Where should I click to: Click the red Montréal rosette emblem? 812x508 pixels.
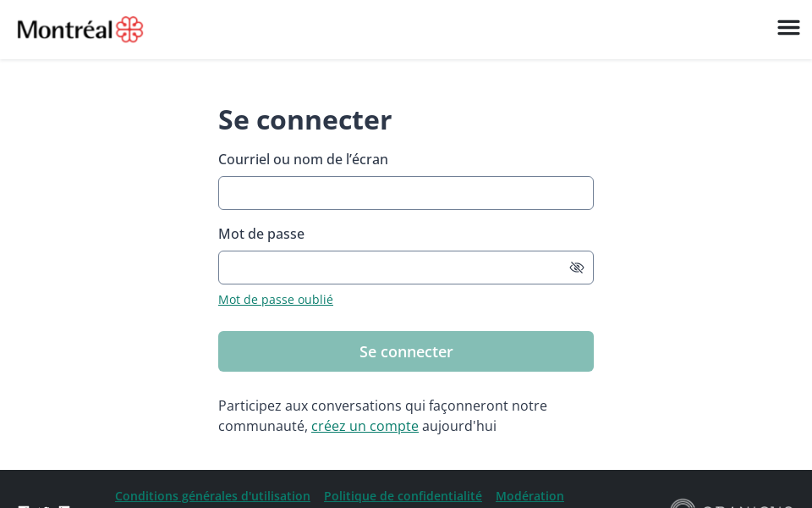tap(129, 30)
